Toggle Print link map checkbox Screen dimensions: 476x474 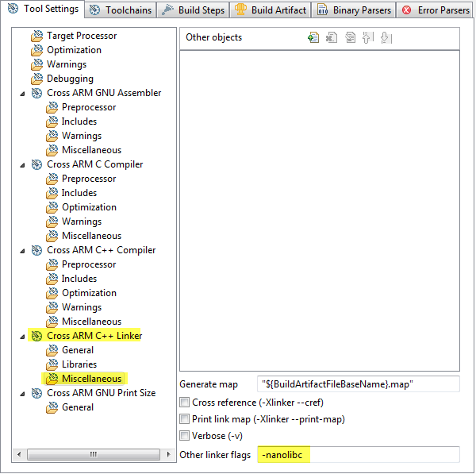point(185,419)
